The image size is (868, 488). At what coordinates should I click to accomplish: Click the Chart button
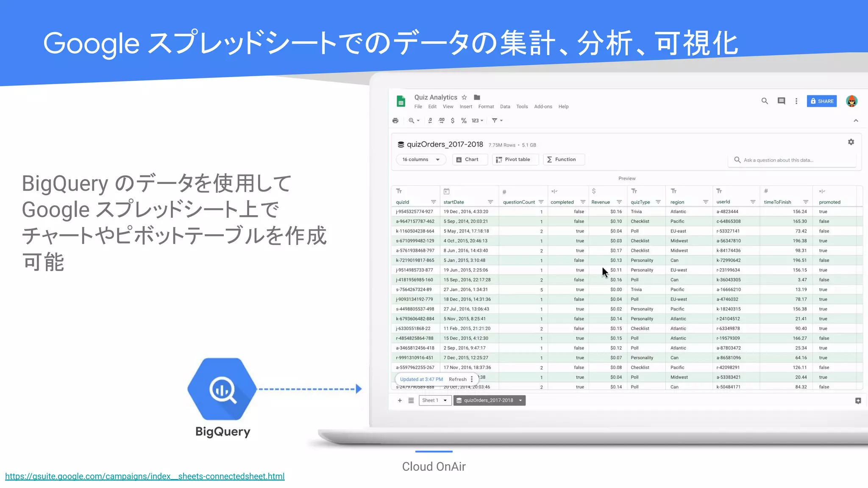(x=470, y=159)
